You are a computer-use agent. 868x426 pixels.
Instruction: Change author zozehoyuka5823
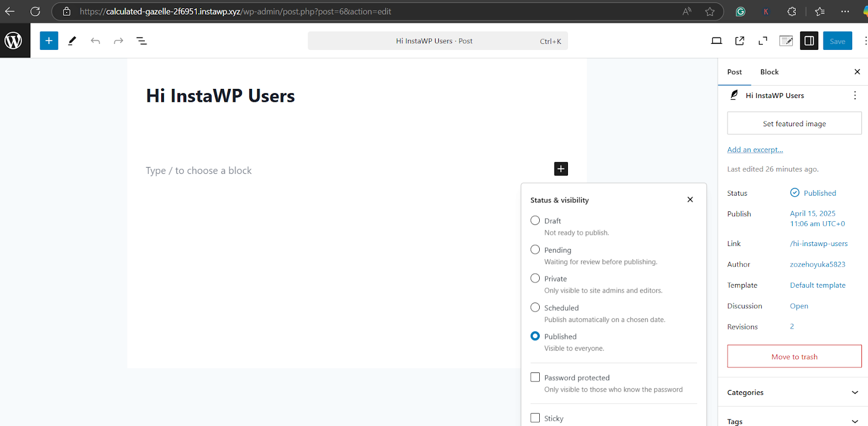pyautogui.click(x=818, y=264)
